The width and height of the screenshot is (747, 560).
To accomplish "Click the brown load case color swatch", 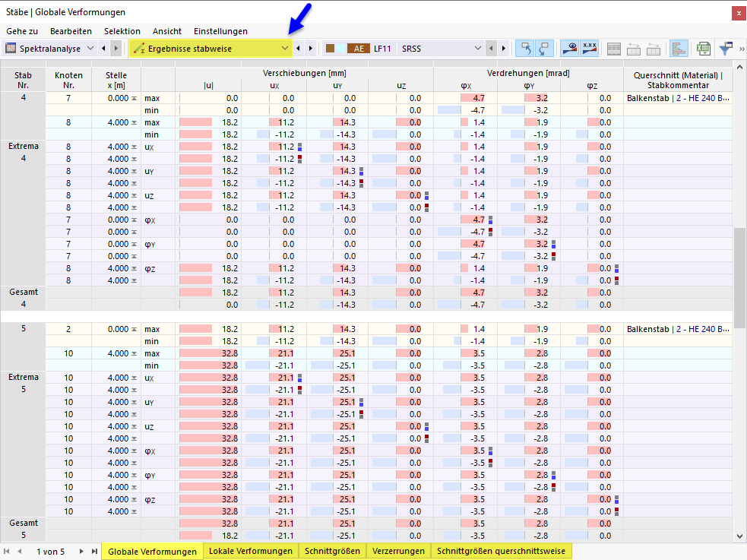I will 330,49.
